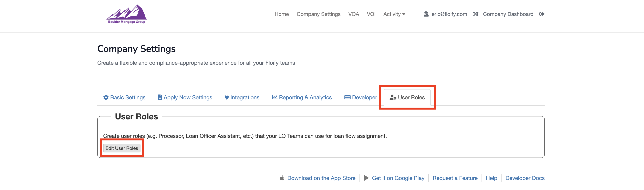Click the chart icon on Reporting & Analytics
Image resolution: width=644 pixels, height=190 pixels.
coord(275,97)
